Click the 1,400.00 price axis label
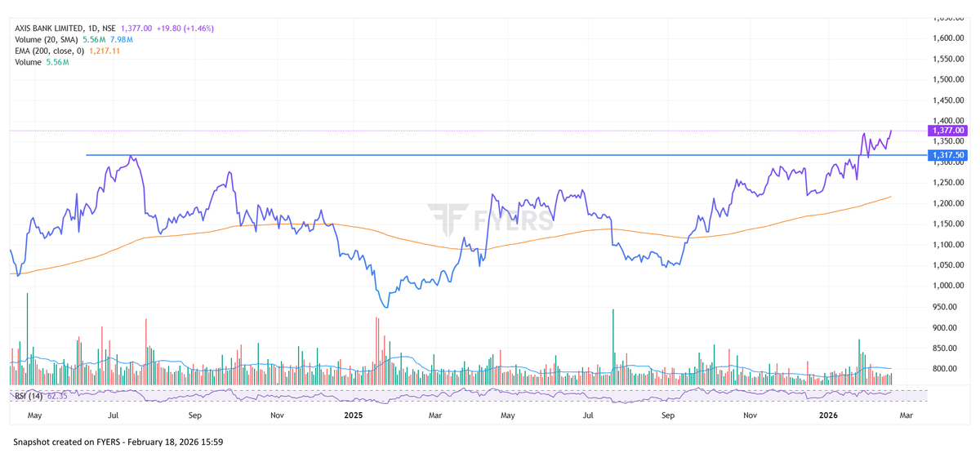Viewport: 980px width, 453px height. click(949, 121)
